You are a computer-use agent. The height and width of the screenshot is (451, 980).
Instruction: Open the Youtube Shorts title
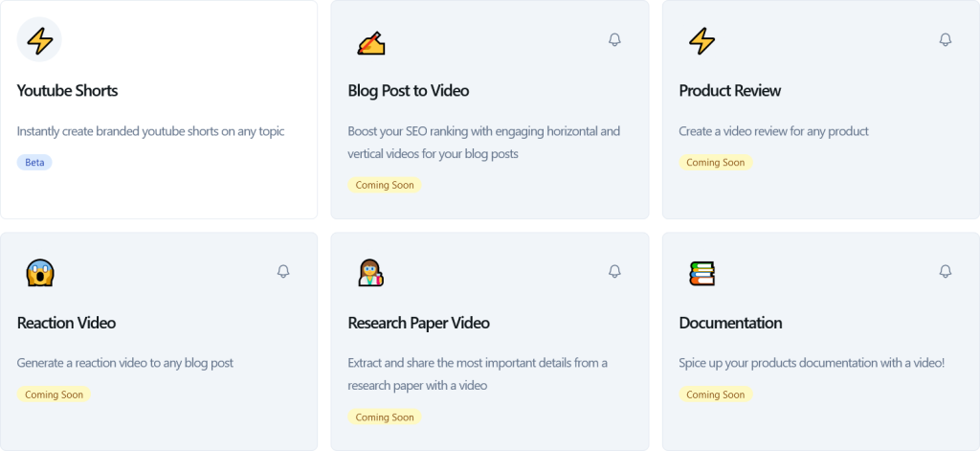click(67, 91)
